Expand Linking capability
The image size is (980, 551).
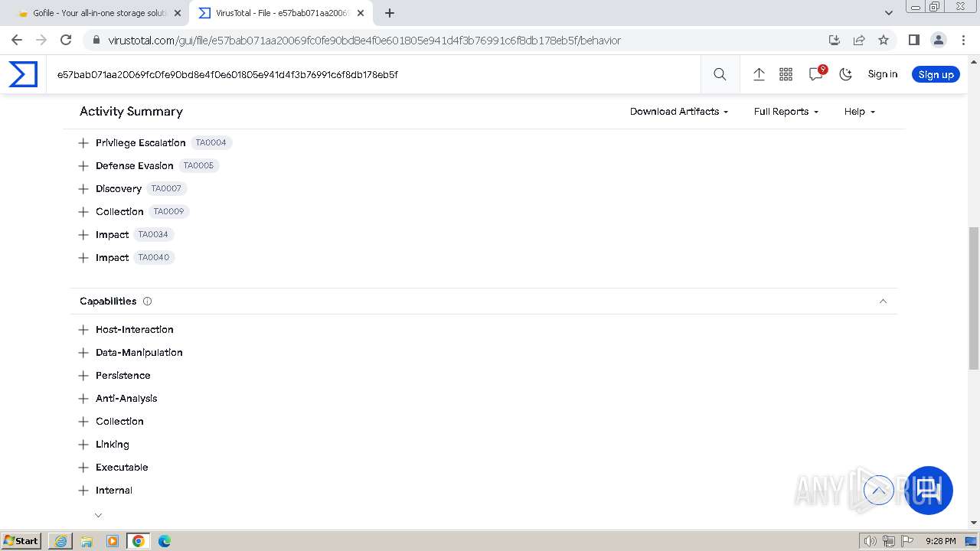pos(83,445)
